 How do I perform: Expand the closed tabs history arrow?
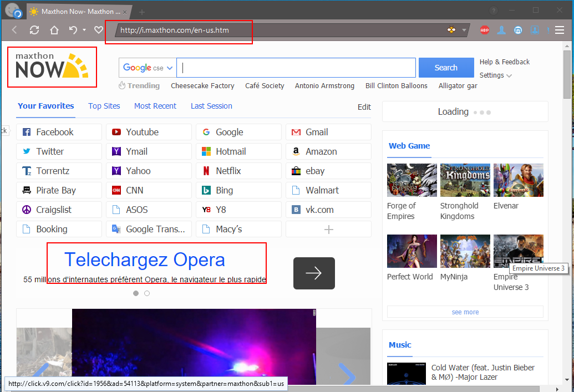click(x=84, y=29)
